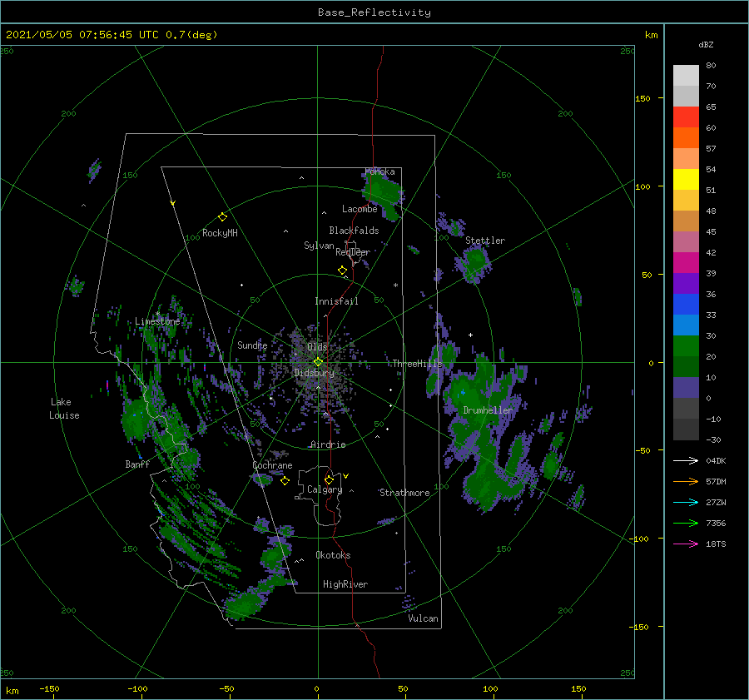The width and height of the screenshot is (749, 700).
Task: Click the magenta 18TS arrow in legend
Action: tap(686, 544)
